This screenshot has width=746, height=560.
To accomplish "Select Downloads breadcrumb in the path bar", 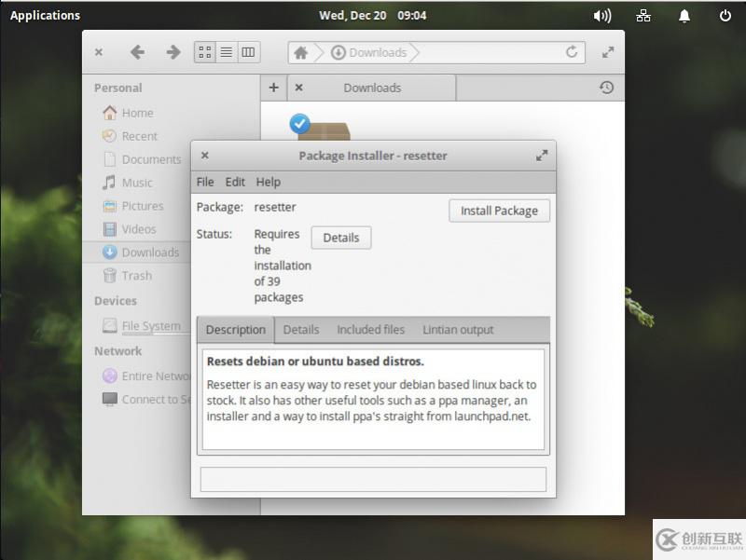I will coord(369,52).
